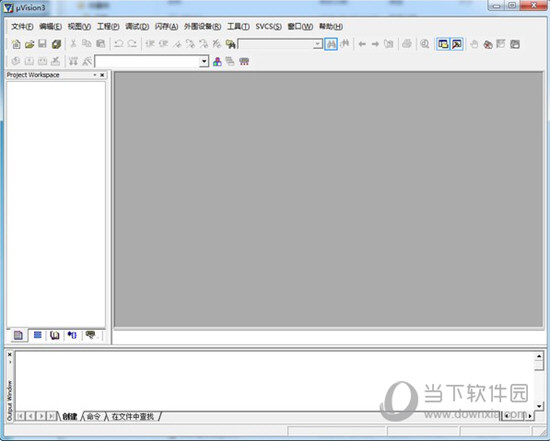Click the insert breakpoint hand icon
The width and height of the screenshot is (550, 441).
tap(474, 44)
